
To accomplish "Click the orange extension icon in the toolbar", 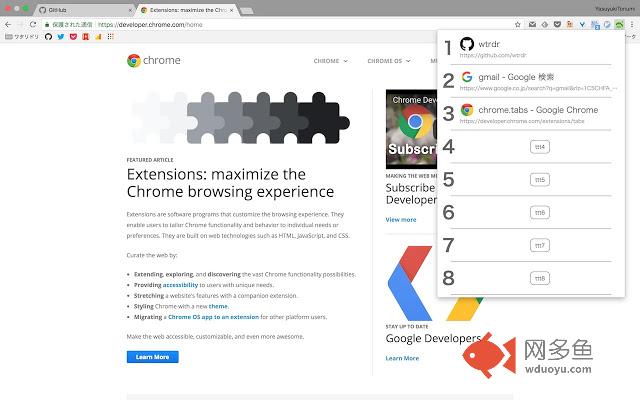I will [569, 24].
